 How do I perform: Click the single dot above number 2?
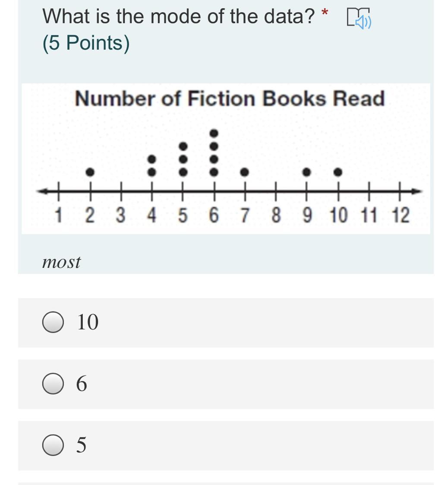click(x=90, y=171)
